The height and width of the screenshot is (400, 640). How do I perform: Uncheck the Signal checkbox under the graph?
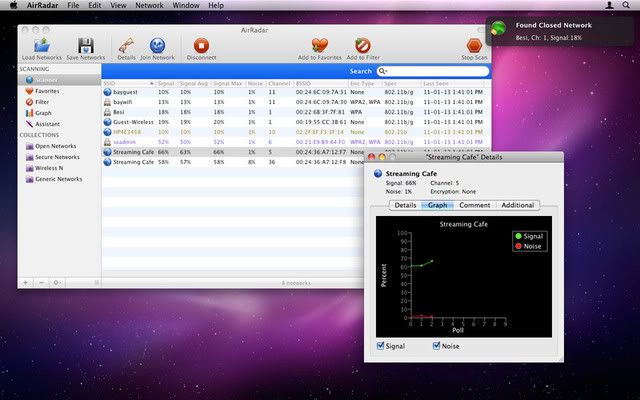(x=380, y=346)
